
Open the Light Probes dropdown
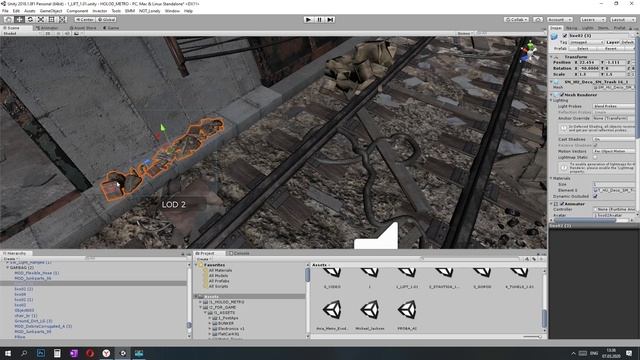[x=613, y=106]
